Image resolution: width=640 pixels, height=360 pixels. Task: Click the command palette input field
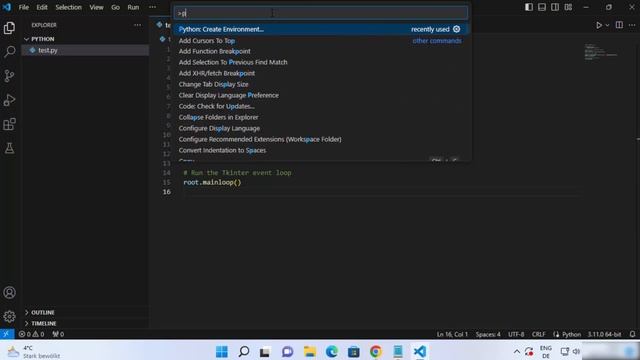pos(321,13)
